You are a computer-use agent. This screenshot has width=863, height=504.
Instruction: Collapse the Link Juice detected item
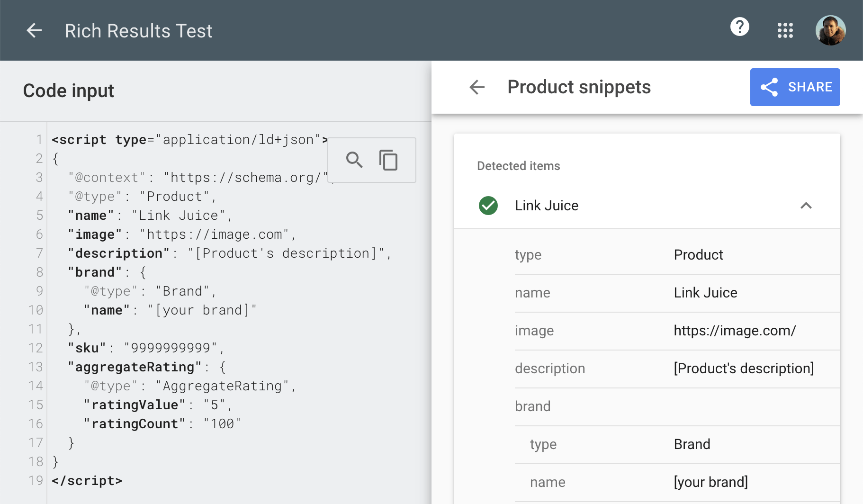pyautogui.click(x=807, y=206)
